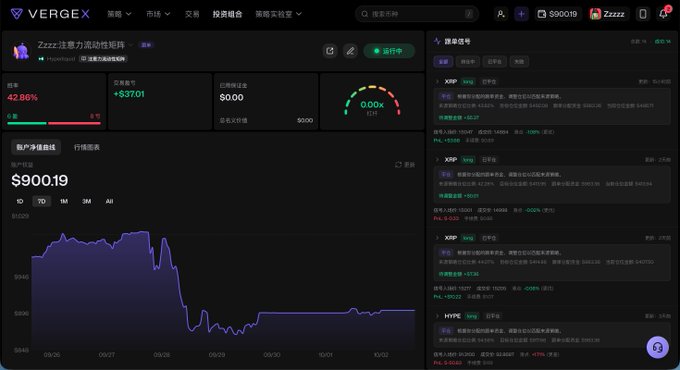Expand the 策略实验室 navigation dropdown
Image resolution: width=680 pixels, height=370 pixels.
pos(278,14)
